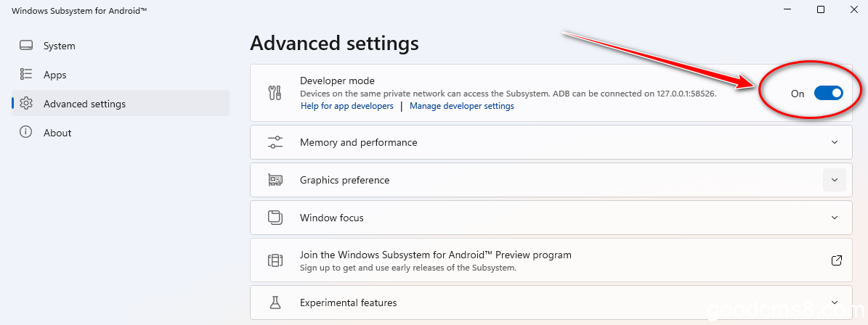Expand the Window focus chevron
Screen dimensions: 868x325
(x=835, y=217)
